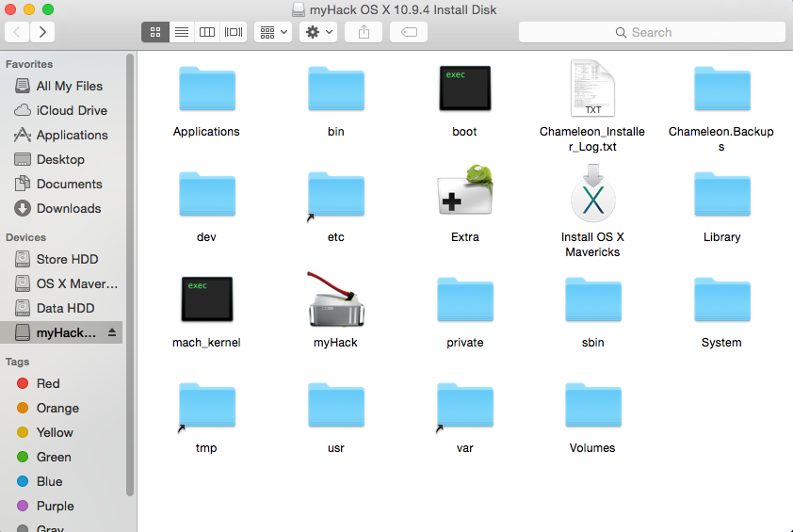This screenshot has width=793, height=532.
Task: Open Chameleon_Installer_Log.txt file
Action: point(592,89)
